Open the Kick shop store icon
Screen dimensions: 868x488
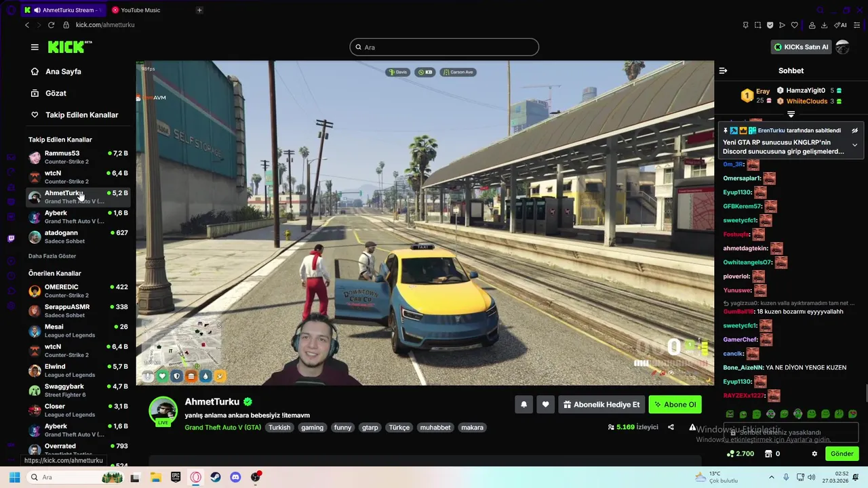[x=768, y=453]
